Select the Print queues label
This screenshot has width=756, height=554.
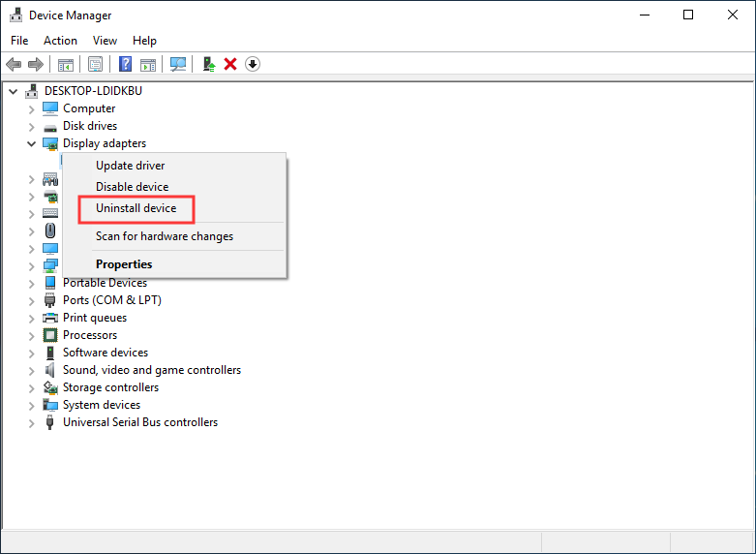(95, 318)
